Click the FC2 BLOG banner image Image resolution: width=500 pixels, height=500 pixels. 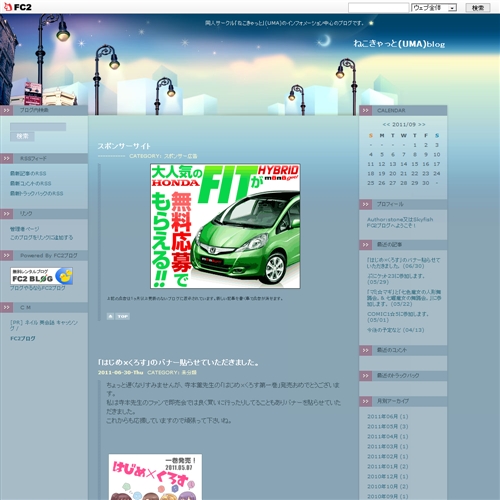[x=42, y=276]
